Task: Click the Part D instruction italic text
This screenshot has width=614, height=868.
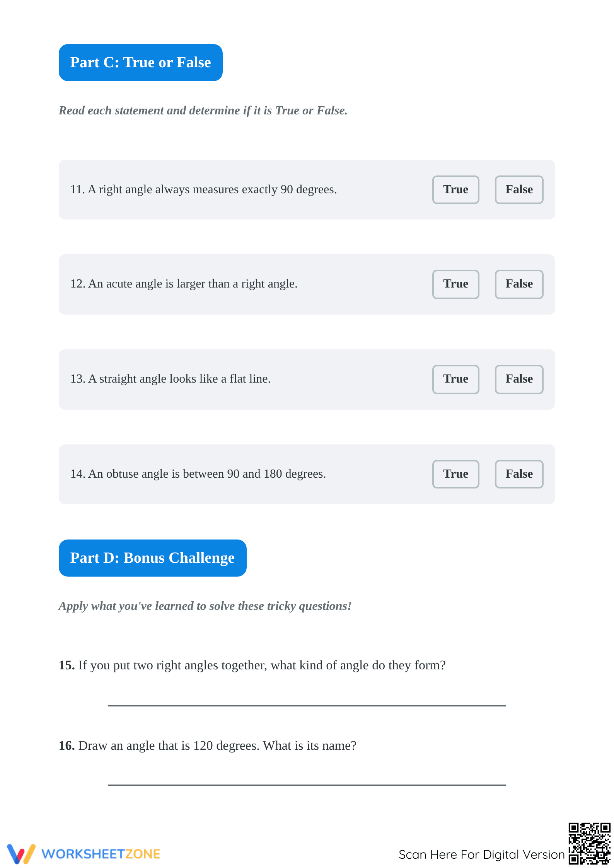Action: coord(205,606)
